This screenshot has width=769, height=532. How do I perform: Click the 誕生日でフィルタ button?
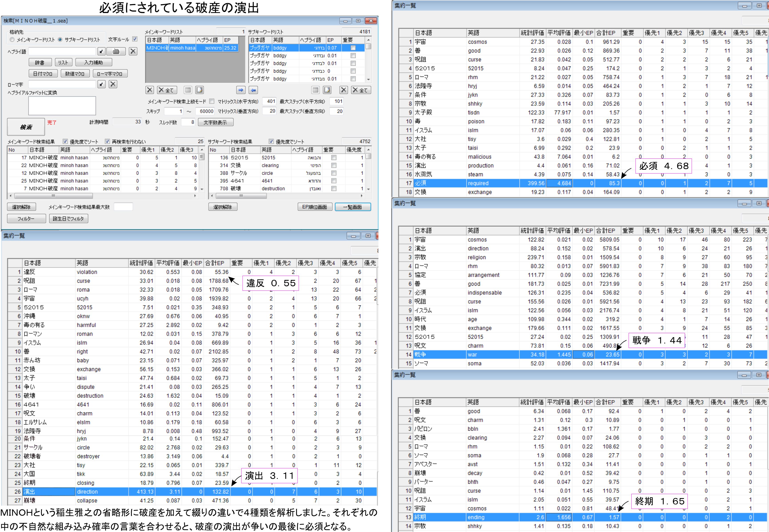[68, 219]
